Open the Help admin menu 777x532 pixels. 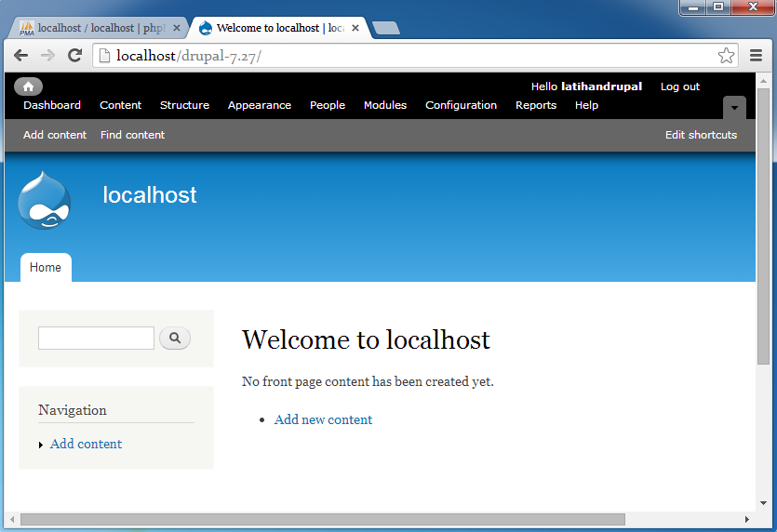[587, 105]
